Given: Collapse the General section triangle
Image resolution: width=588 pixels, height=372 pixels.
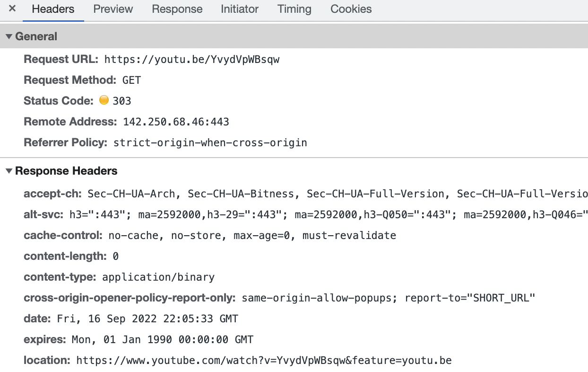Looking at the screenshot, I should 9,36.
